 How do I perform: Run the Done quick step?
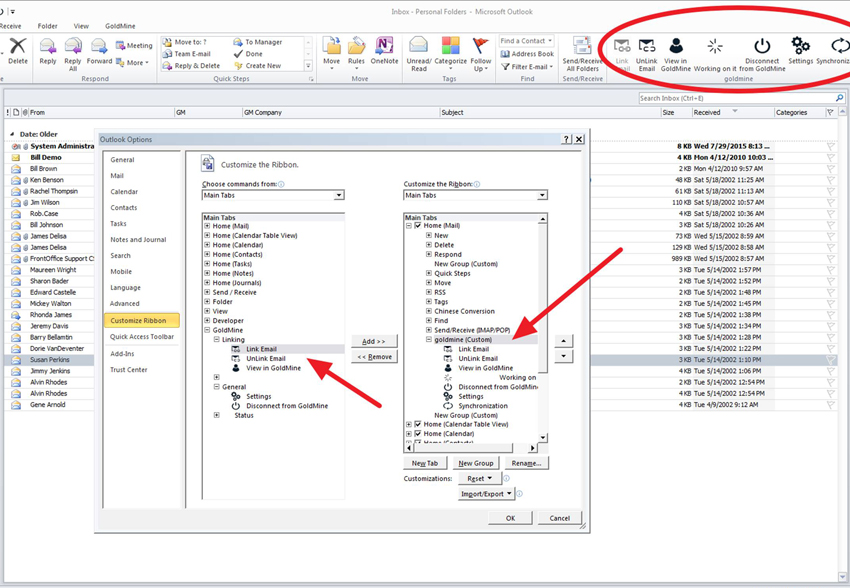pyautogui.click(x=248, y=54)
